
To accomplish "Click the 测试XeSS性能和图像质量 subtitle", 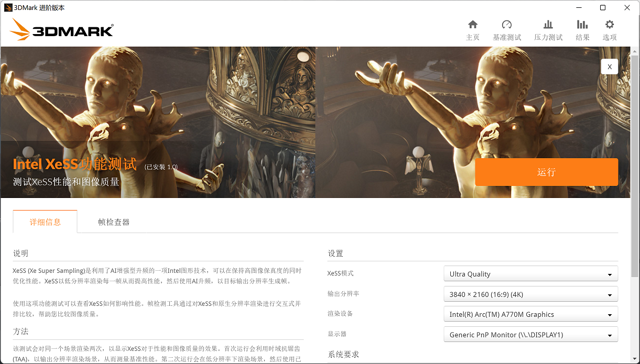I will tap(66, 182).
